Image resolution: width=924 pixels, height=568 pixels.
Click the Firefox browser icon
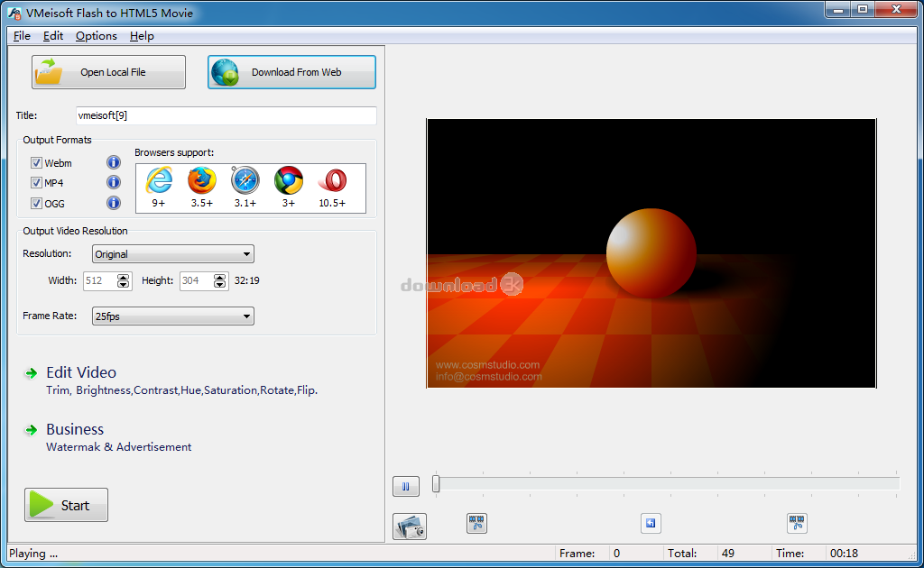coord(201,180)
